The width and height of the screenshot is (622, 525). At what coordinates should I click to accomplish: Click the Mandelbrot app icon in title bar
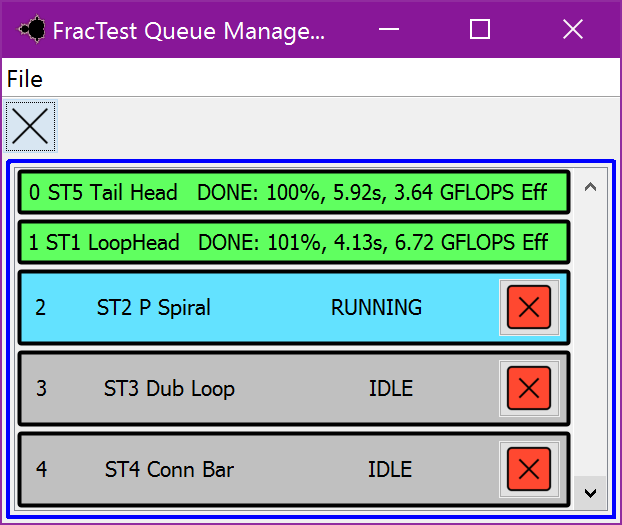point(31,29)
